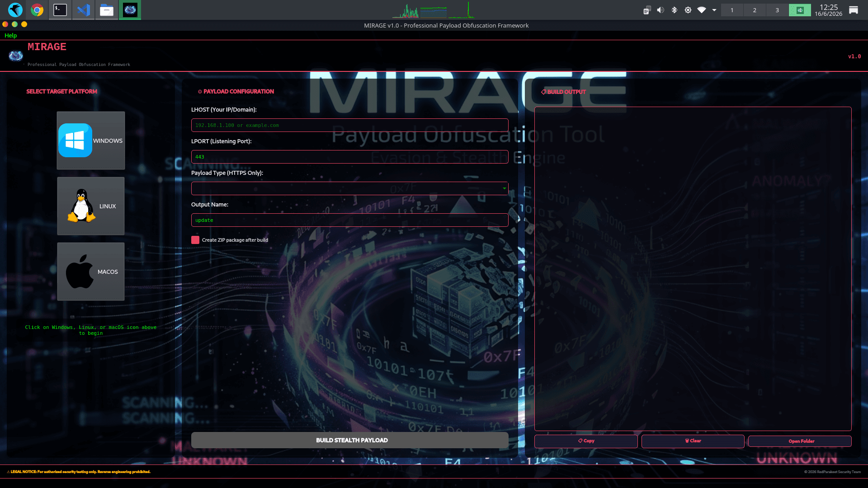This screenshot has height=488, width=868.
Task: Open Visual Studio Code from panel
Action: pyautogui.click(x=84, y=10)
